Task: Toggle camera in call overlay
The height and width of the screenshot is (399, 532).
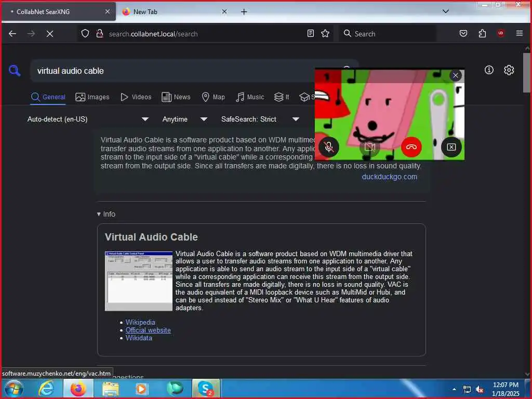Action: point(370,147)
